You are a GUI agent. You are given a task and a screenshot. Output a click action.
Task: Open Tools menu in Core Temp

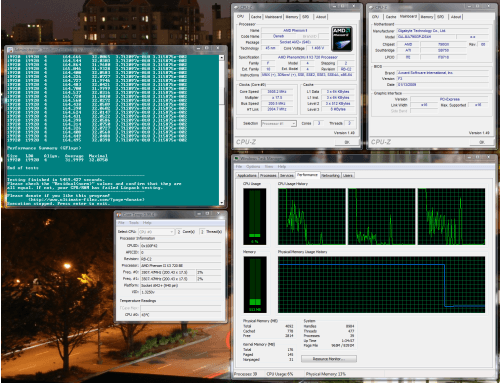[134, 223]
